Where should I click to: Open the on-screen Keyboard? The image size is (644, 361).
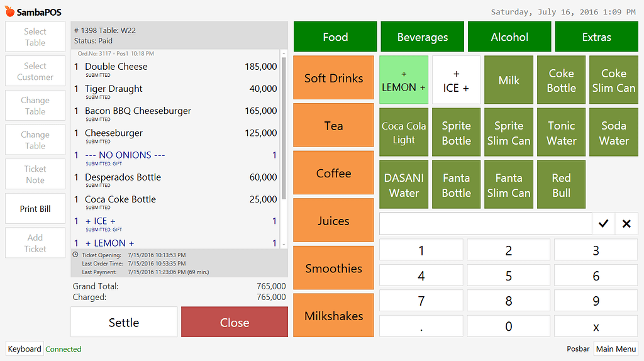tap(25, 348)
